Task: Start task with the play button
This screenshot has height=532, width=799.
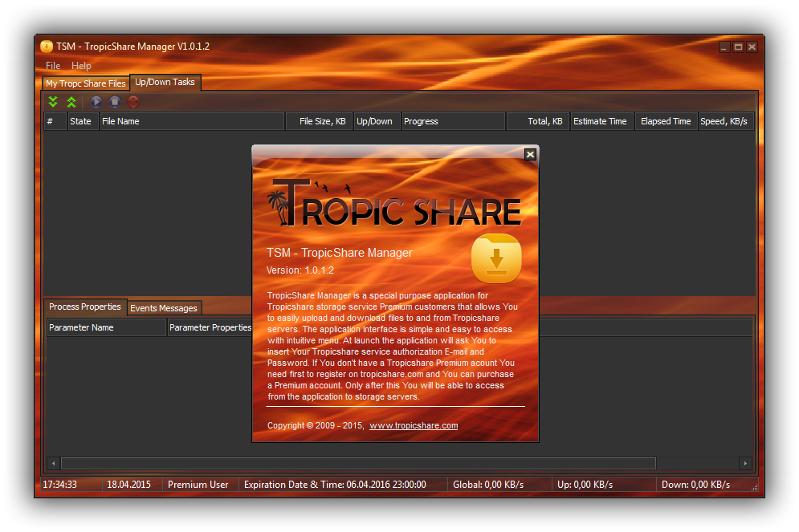Action: pyautogui.click(x=96, y=102)
